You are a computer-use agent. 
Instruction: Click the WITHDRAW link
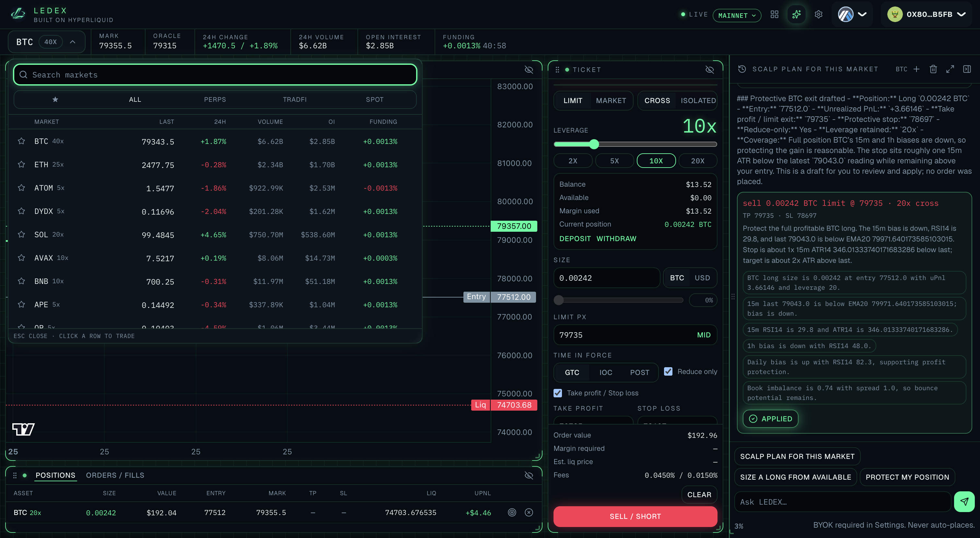pyautogui.click(x=616, y=239)
